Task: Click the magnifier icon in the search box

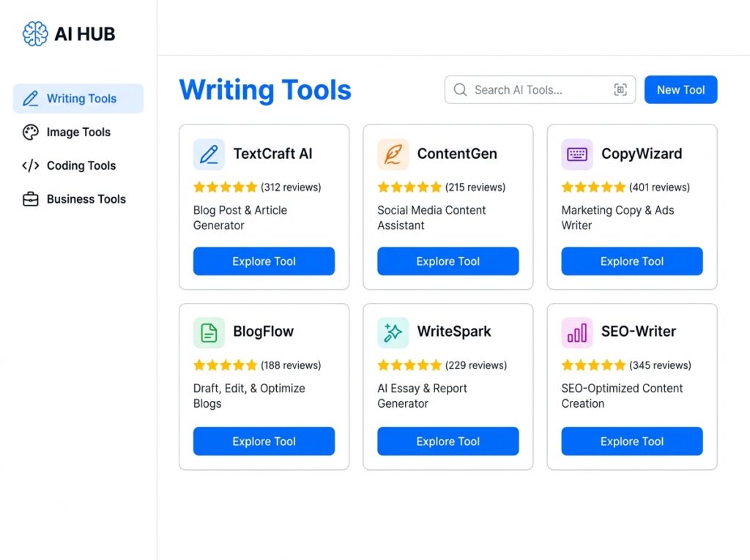Action: (x=460, y=90)
